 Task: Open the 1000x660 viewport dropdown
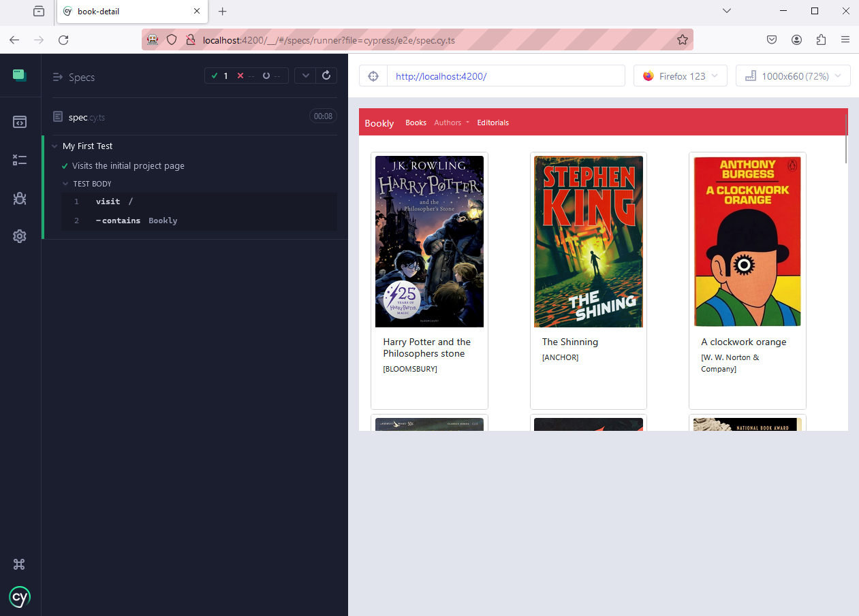click(x=793, y=76)
